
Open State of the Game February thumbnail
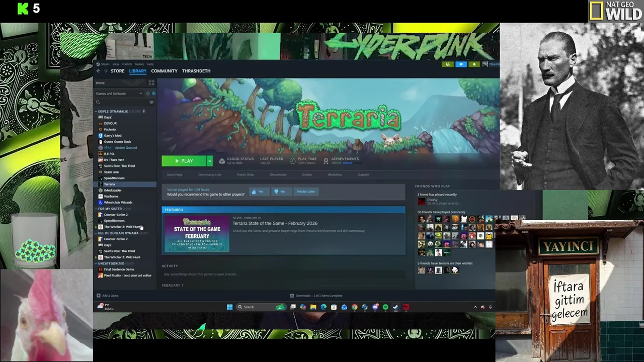pyautogui.click(x=197, y=234)
